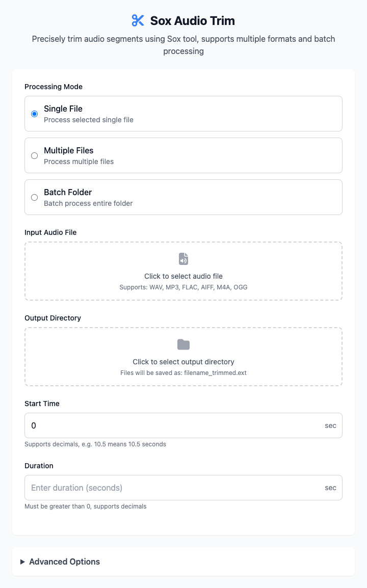Viewport: 367px width, 588px height.
Task: Select the Single File radio button
Action: point(35,114)
